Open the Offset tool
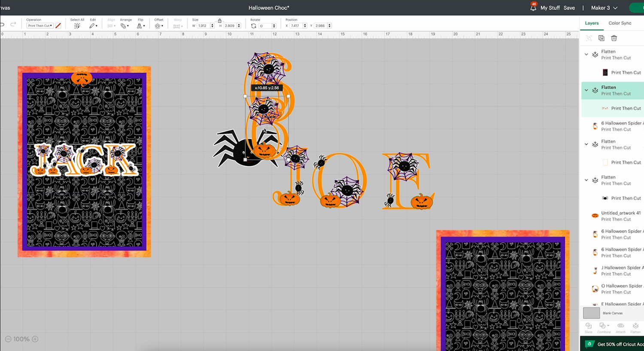The image size is (644, 351). coord(158,26)
